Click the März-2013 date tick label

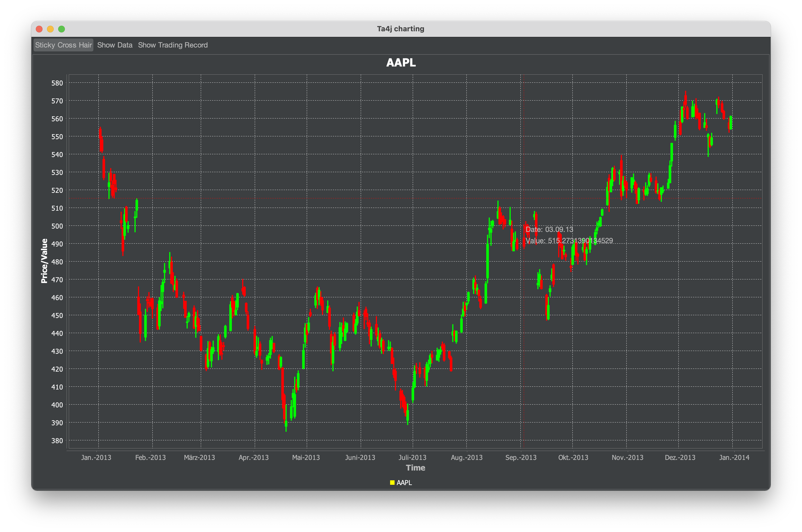(199, 457)
